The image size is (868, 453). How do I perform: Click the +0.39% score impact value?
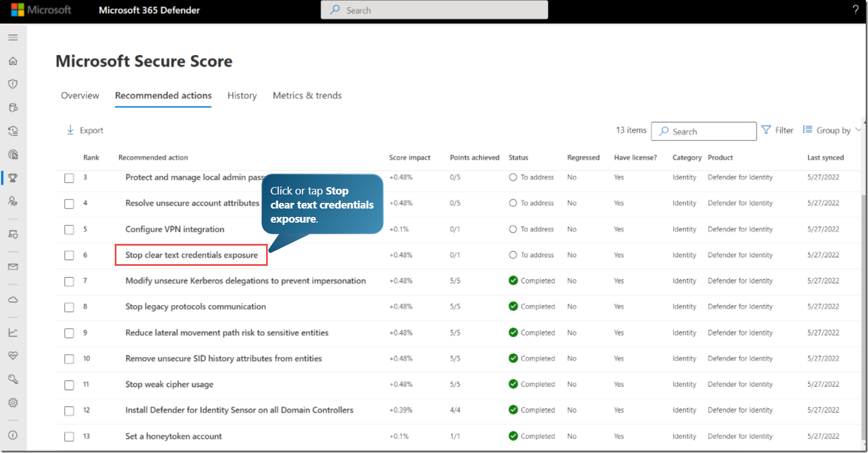(401, 410)
